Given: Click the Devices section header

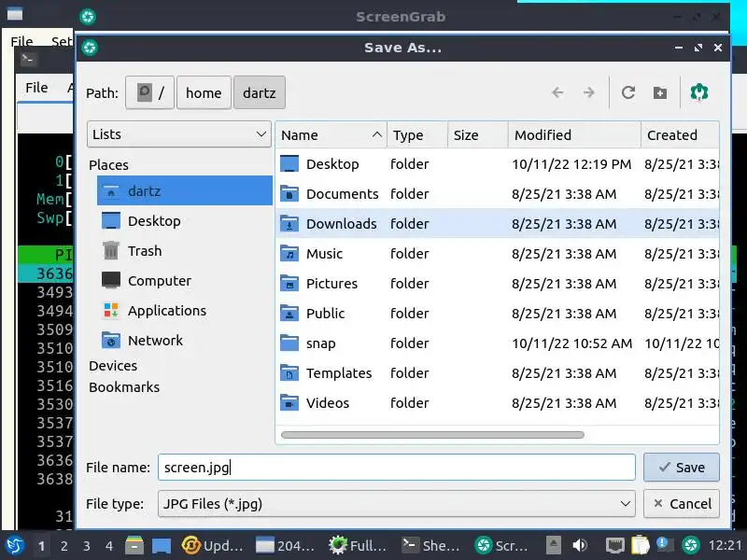Looking at the screenshot, I should [113, 366].
